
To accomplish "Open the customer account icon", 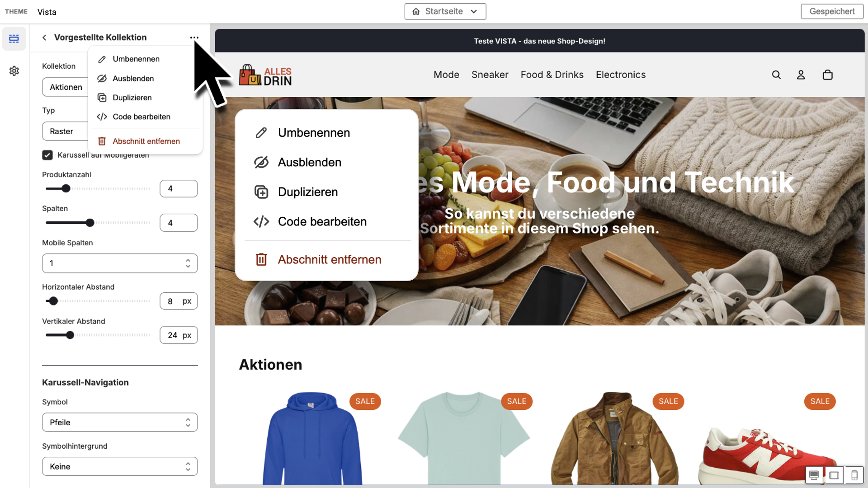I will [x=801, y=75].
